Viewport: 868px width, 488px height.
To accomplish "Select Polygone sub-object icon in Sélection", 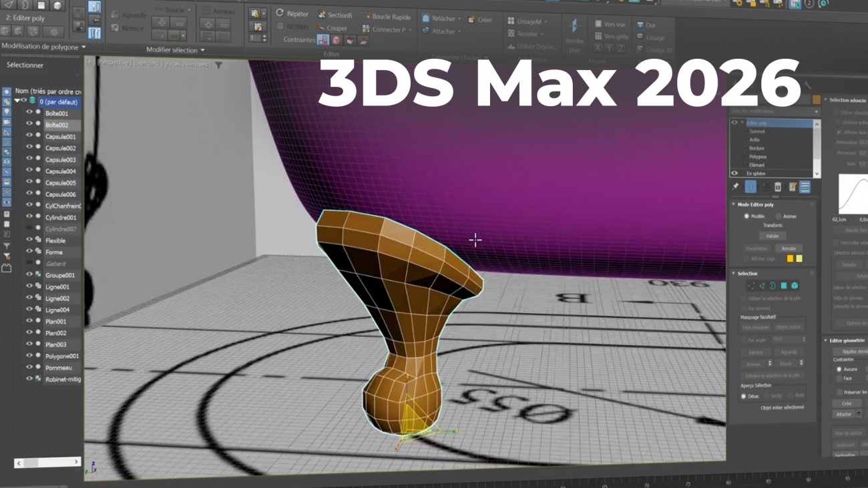I will point(783,286).
